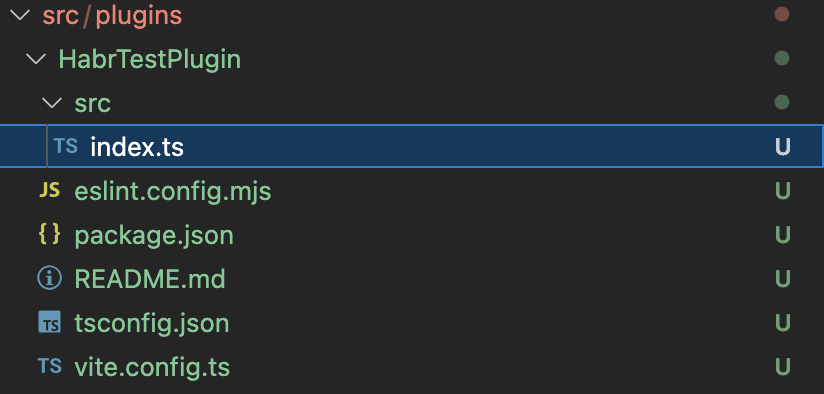The height and width of the screenshot is (394, 824).
Task: Click the JS icon next to eslint.config.mjs
Action: [x=49, y=190]
